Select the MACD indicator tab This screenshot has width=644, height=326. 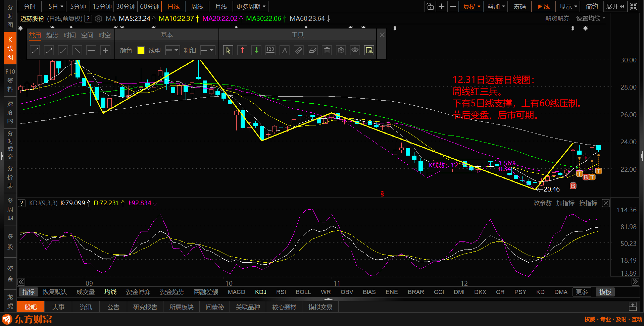(236, 292)
